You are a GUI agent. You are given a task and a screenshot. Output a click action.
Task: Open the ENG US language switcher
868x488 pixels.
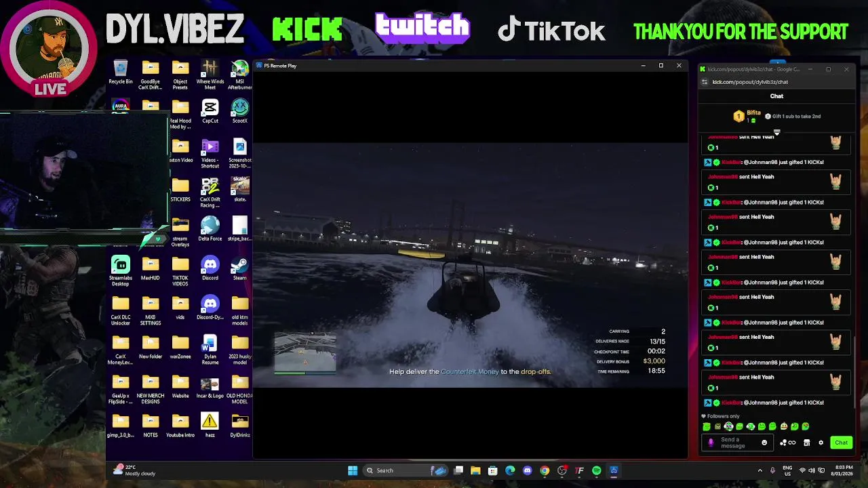click(787, 470)
